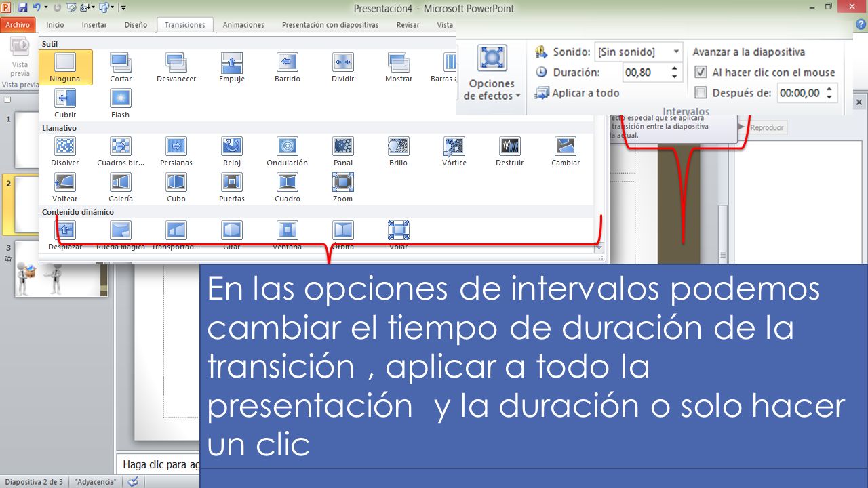
Task: Click the Save icon in quick access toolbar
Action: point(22,7)
